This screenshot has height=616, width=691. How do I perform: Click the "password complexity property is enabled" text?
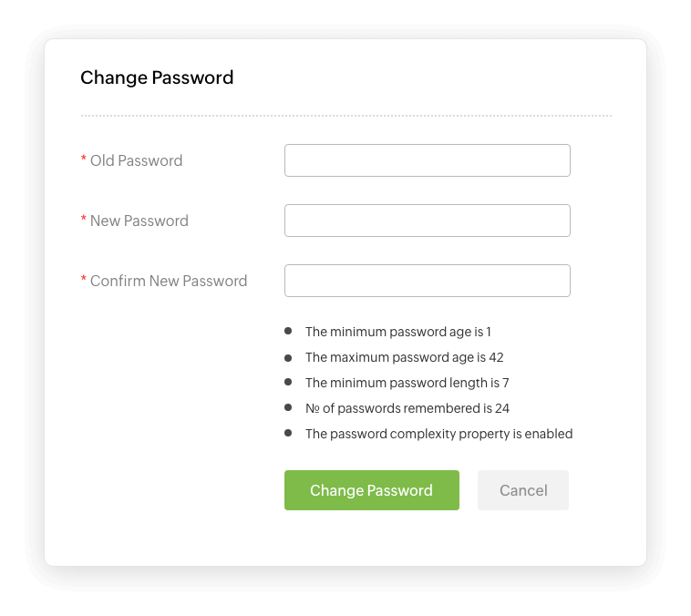438,434
